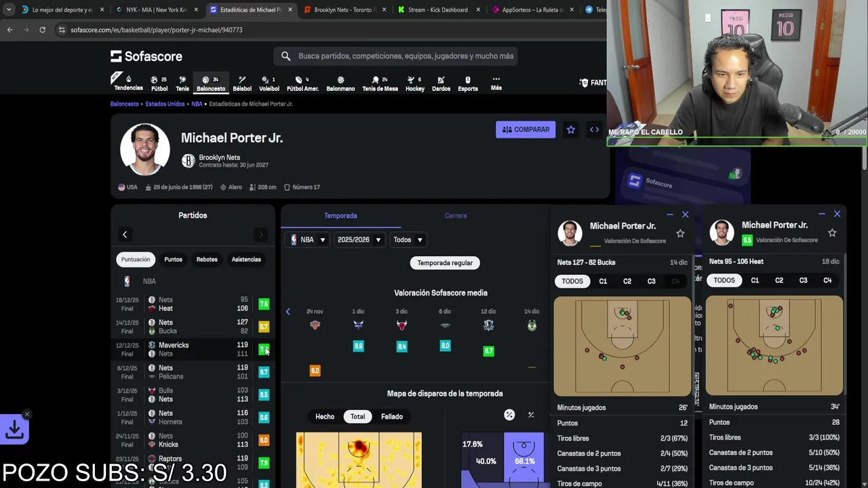The width and height of the screenshot is (868, 488).
Task: Select C4 in the Nets-Heat popup
Action: click(827, 280)
